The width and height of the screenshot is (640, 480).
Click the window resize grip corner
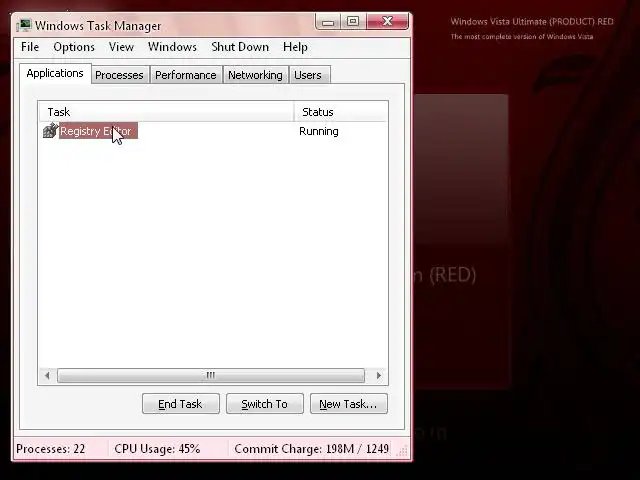pos(402,451)
